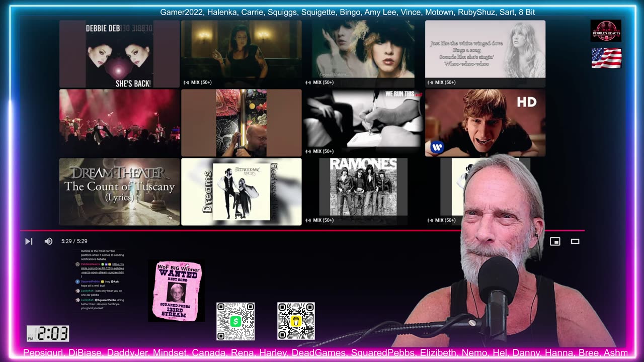Open Fleetwood Mac Dreams video thumbnail
This screenshot has width=644, height=362.
point(242,192)
